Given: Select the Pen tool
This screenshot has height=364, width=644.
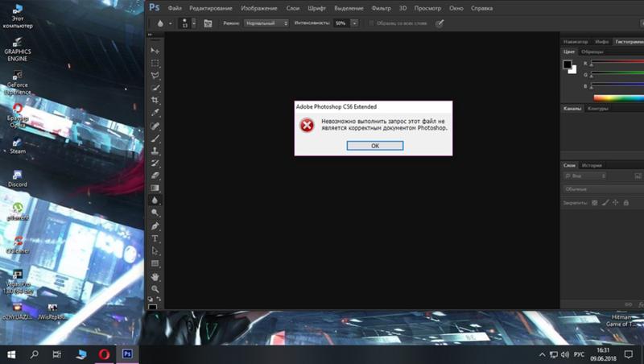Looking at the screenshot, I should 155,226.
